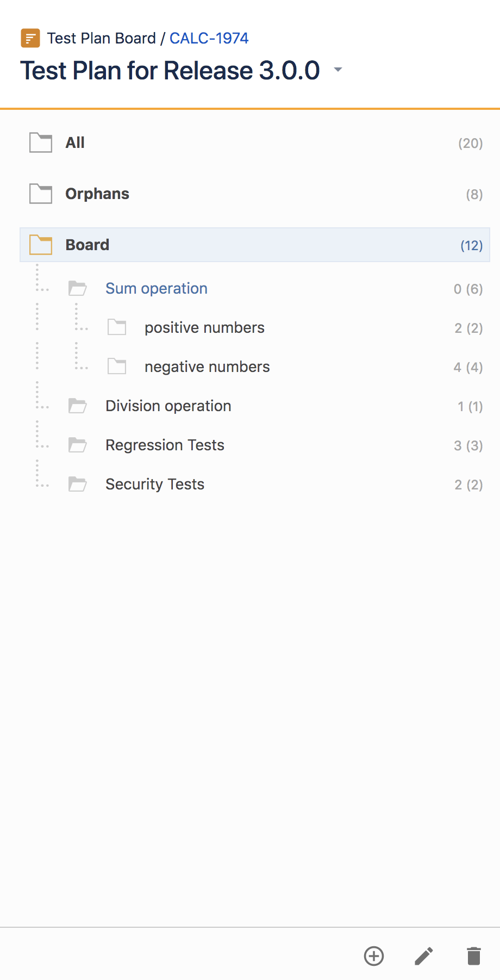Click the orange Test Plan issue type icon
Viewport: 500px width, 980px height.
[x=30, y=38]
